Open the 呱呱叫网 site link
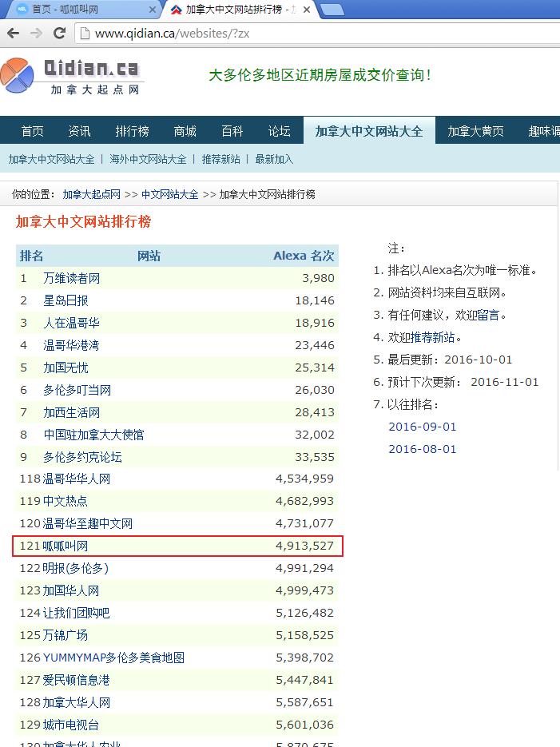Image resolution: width=560 pixels, height=747 pixels. 66,546
